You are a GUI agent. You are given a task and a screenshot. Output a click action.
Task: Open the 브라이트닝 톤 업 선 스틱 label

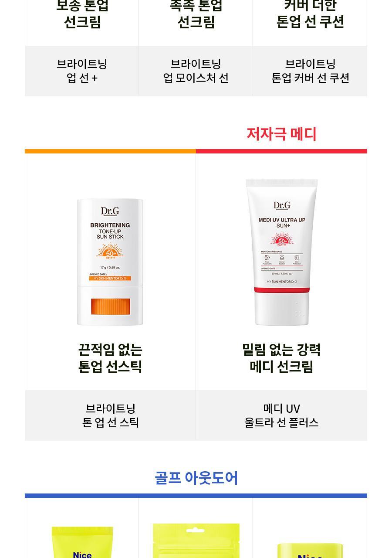click(110, 415)
